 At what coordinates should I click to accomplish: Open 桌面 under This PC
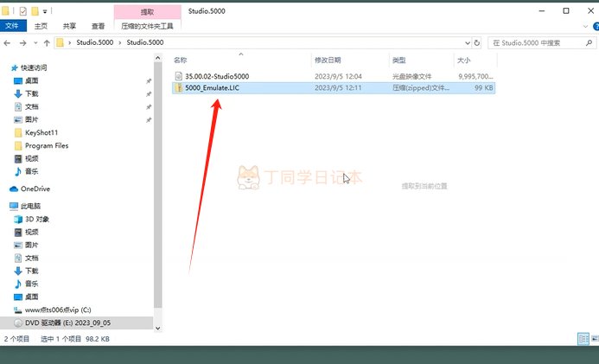click(31, 297)
